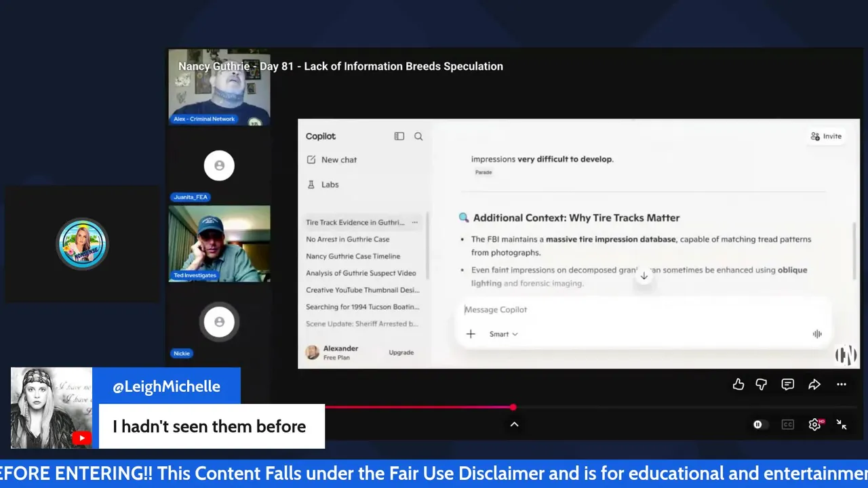Screen dimensions: 868x488
Task: Toggle closed captions CC button
Action: tap(787, 424)
